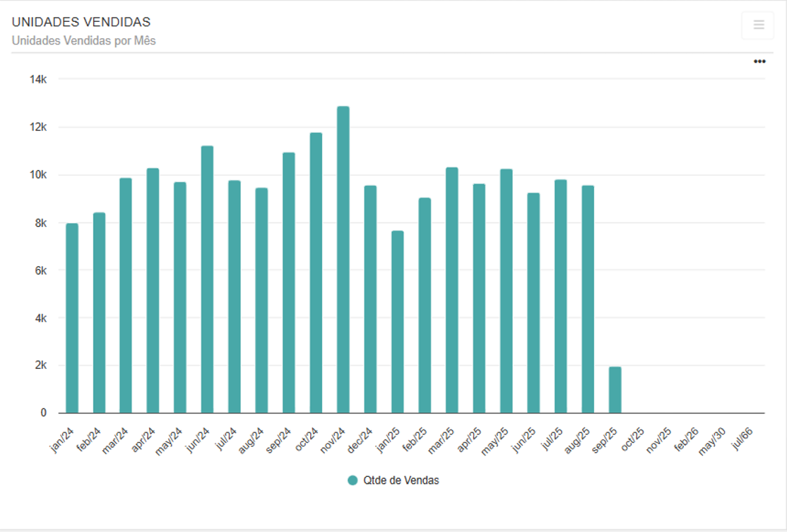Viewport: 787px width, 532px height.
Task: Select the jan/25 bar
Action: (398, 321)
